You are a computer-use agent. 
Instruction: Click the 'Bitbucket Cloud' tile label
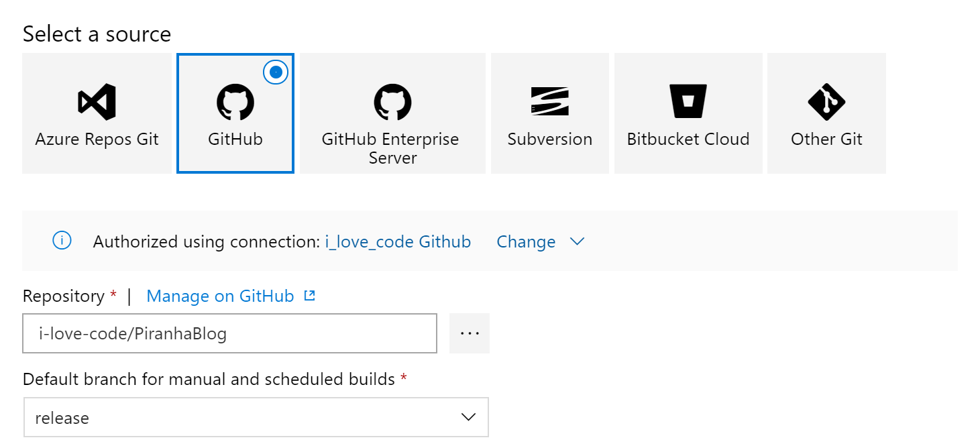(688, 139)
